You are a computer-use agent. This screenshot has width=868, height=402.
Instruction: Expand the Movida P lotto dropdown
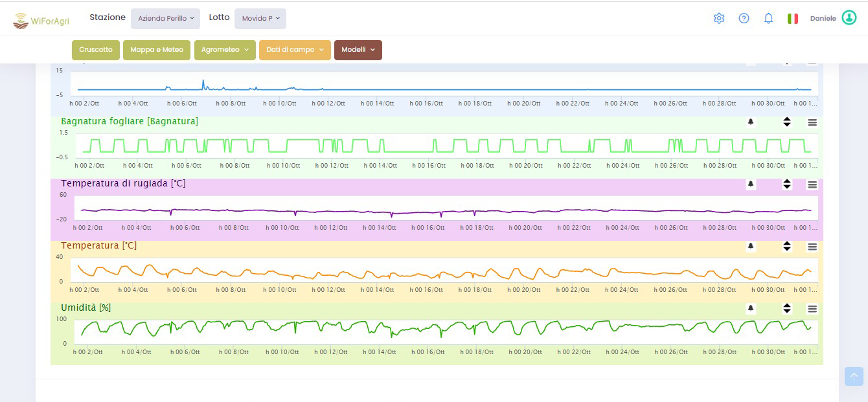(260, 19)
